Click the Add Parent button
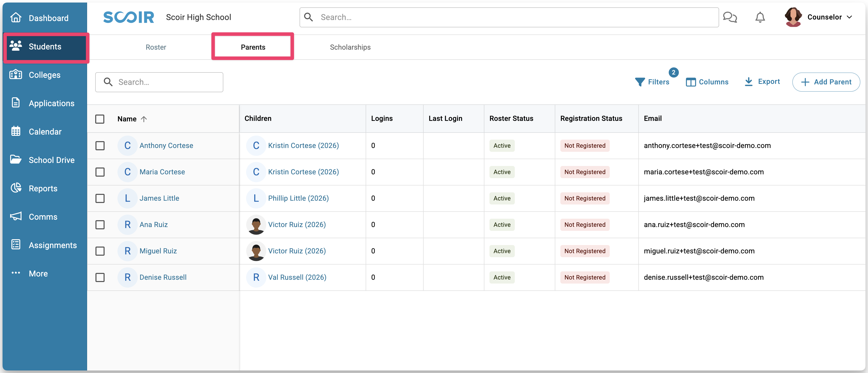This screenshot has height=373, width=868. [826, 82]
